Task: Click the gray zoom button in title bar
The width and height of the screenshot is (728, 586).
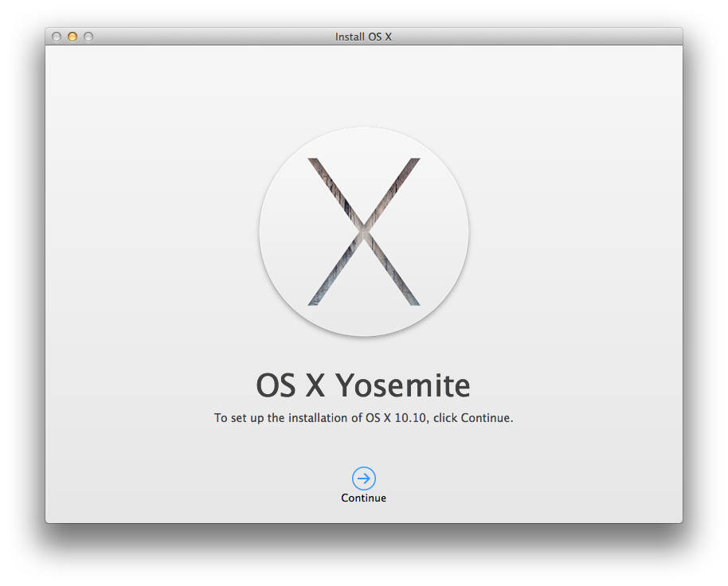Action: click(x=88, y=37)
